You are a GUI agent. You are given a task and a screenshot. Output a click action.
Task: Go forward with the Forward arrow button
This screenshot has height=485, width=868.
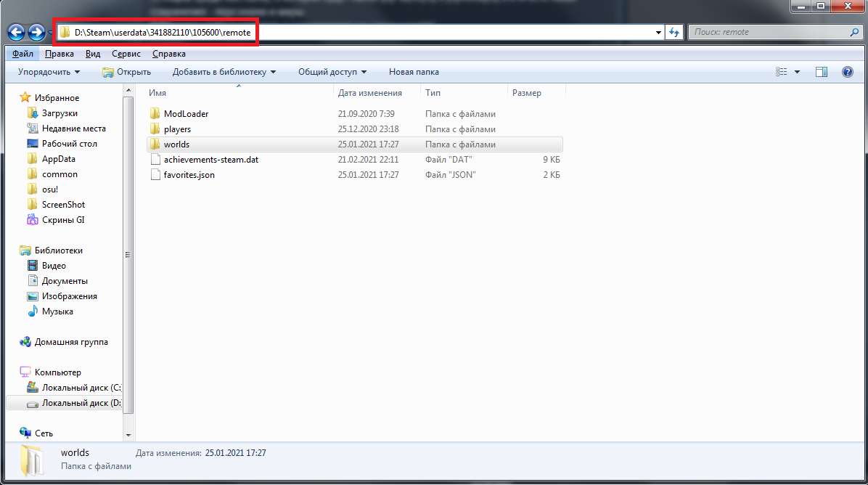[36, 33]
